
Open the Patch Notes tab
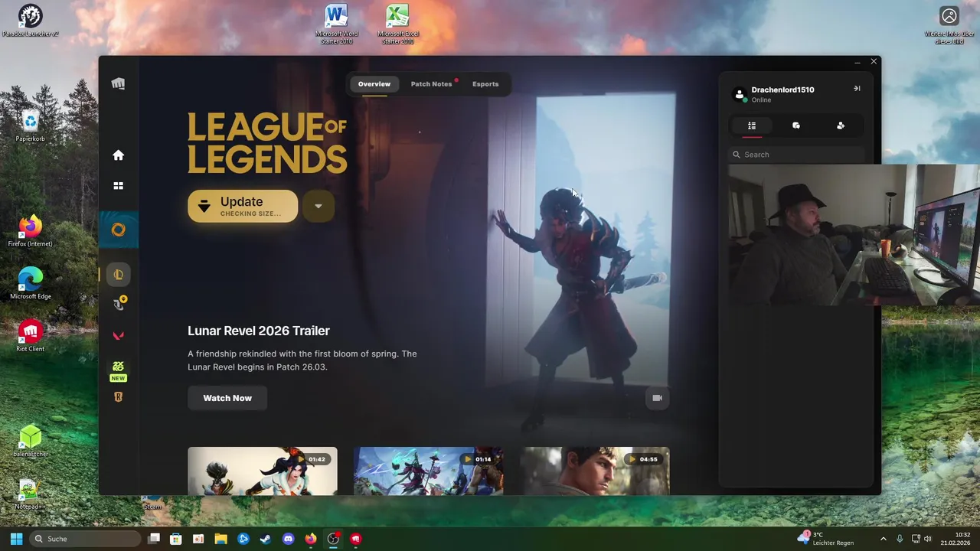pos(431,84)
